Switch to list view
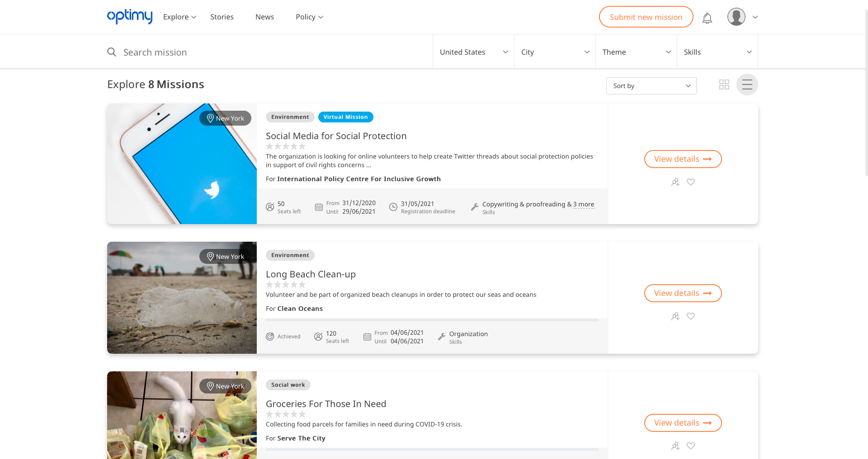Image resolution: width=868 pixels, height=459 pixels. coord(747,84)
